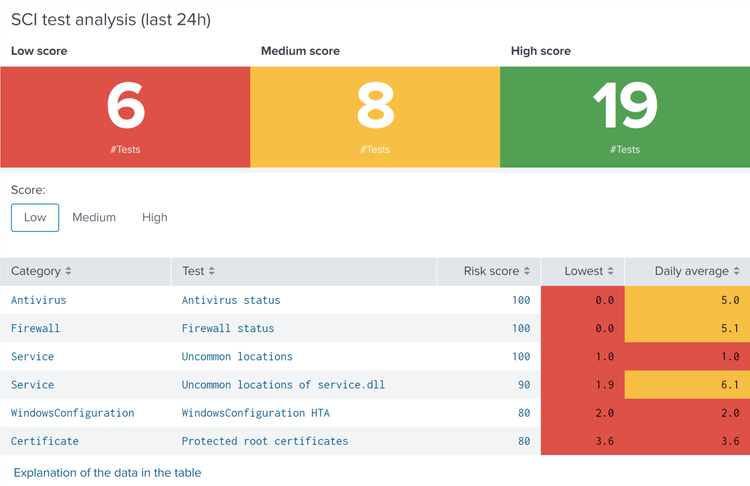Open the Firewall status test
The image size is (750, 486).
pos(228,329)
